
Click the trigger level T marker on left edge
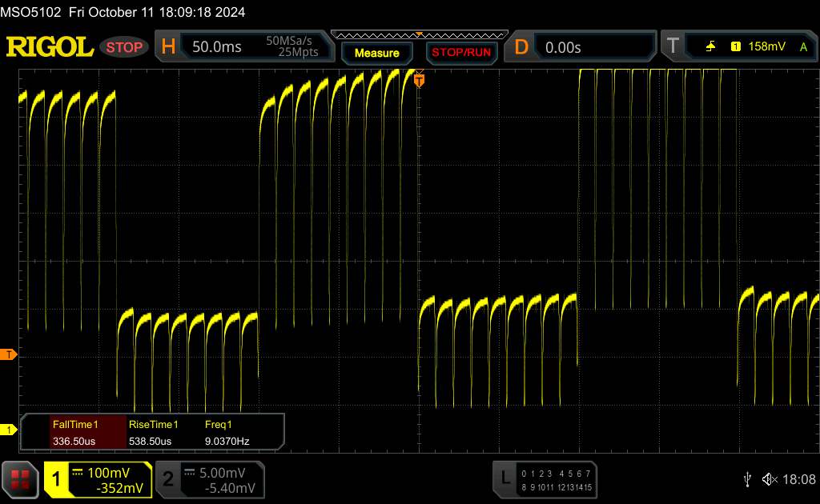pos(8,354)
